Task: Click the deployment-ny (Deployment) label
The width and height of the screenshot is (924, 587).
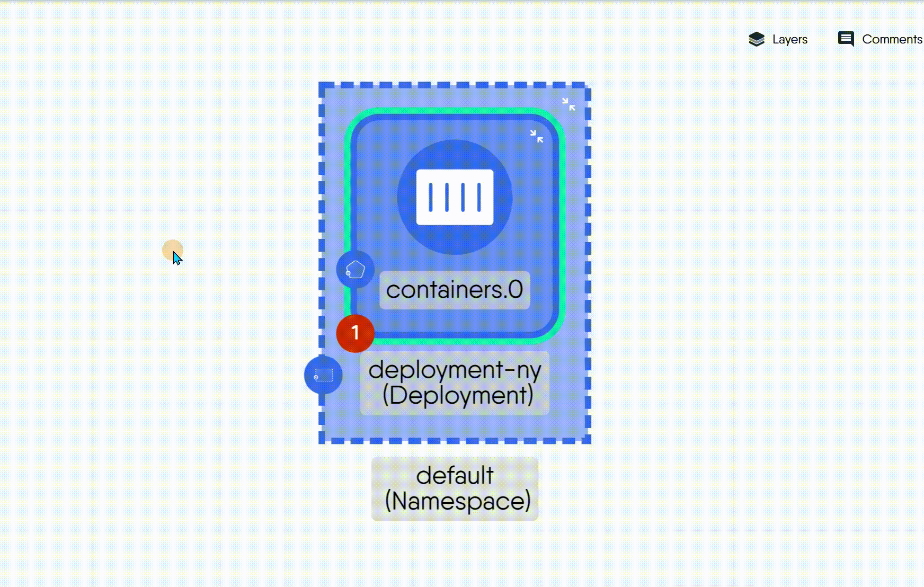Action: click(455, 383)
